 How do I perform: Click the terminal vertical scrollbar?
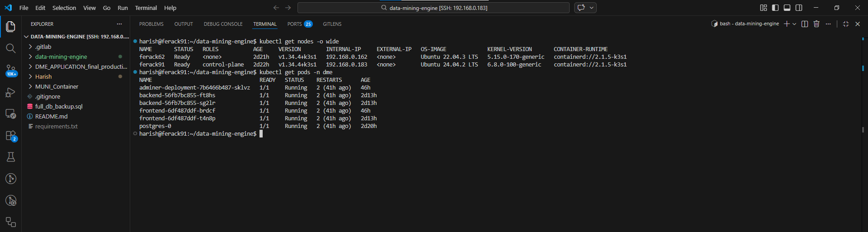863,129
